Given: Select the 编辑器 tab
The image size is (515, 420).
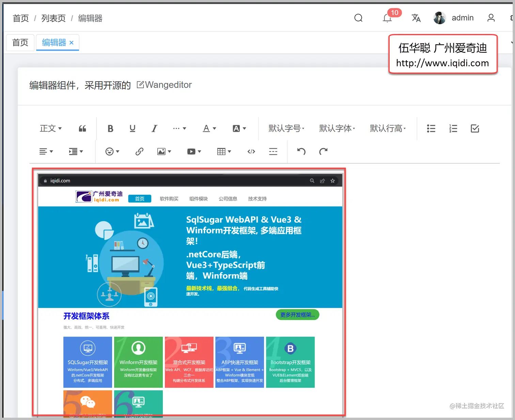Looking at the screenshot, I should pos(54,43).
